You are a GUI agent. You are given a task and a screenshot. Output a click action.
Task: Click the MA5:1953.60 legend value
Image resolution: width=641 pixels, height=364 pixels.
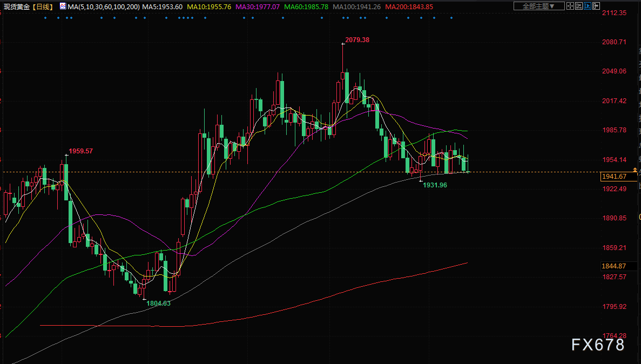pyautogui.click(x=163, y=7)
